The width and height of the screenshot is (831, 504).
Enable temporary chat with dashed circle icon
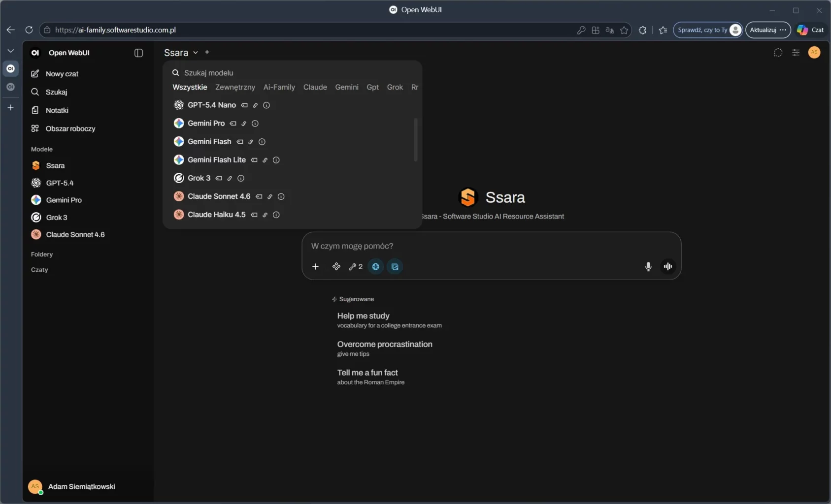(778, 53)
